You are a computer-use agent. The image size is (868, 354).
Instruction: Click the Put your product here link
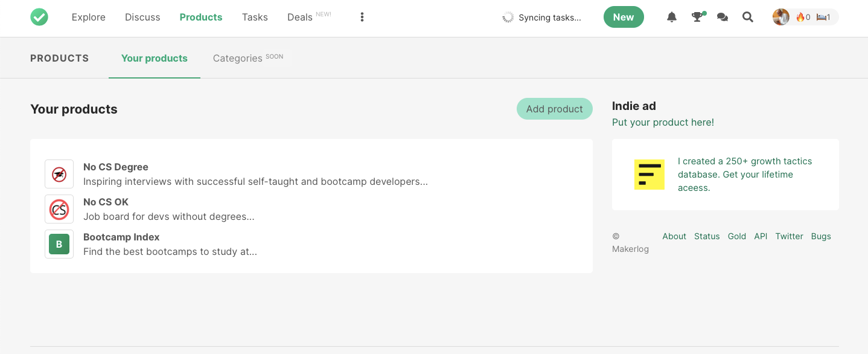(x=662, y=122)
